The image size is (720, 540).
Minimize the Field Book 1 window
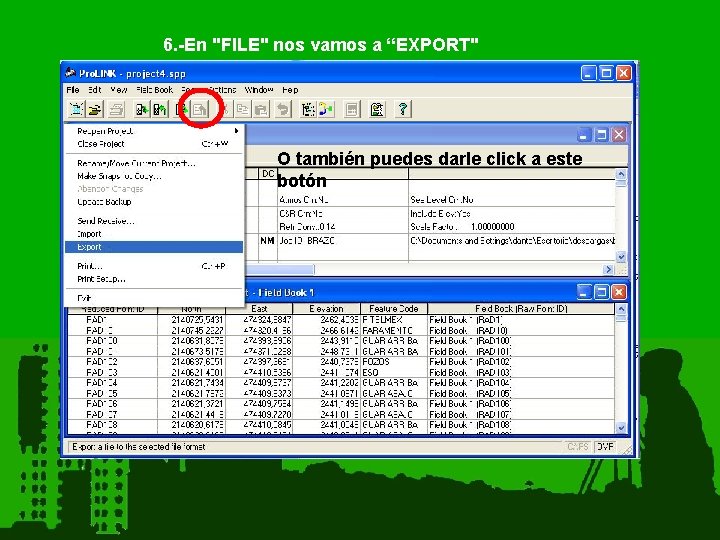click(584, 292)
